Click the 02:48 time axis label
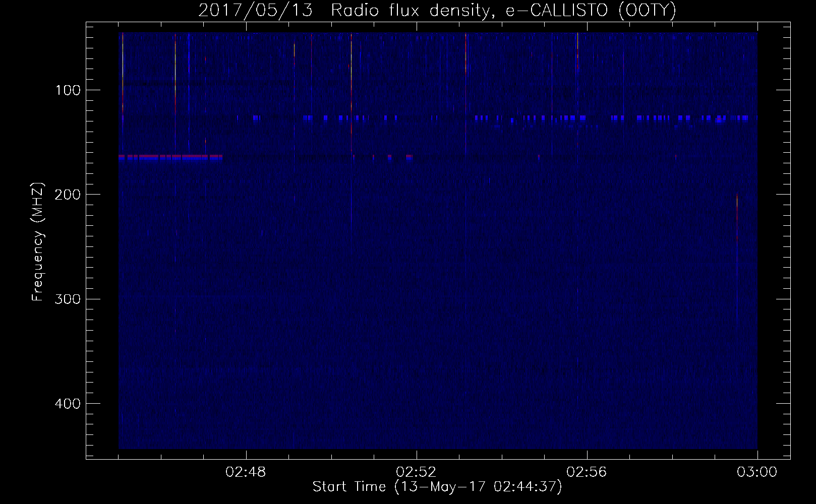Image resolution: width=816 pixels, height=504 pixels. tap(246, 472)
